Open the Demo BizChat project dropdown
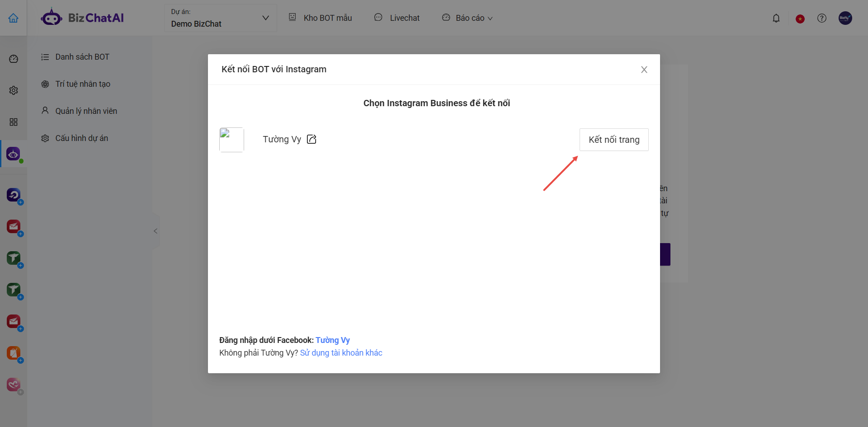This screenshot has height=427, width=868. click(x=220, y=18)
